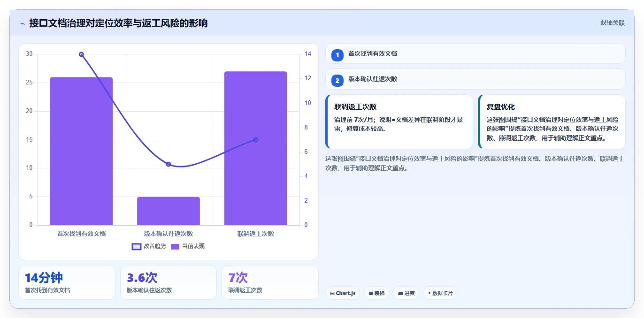Click the Chart.js tag chip
This screenshot has height=318, width=644.
pyautogui.click(x=343, y=293)
